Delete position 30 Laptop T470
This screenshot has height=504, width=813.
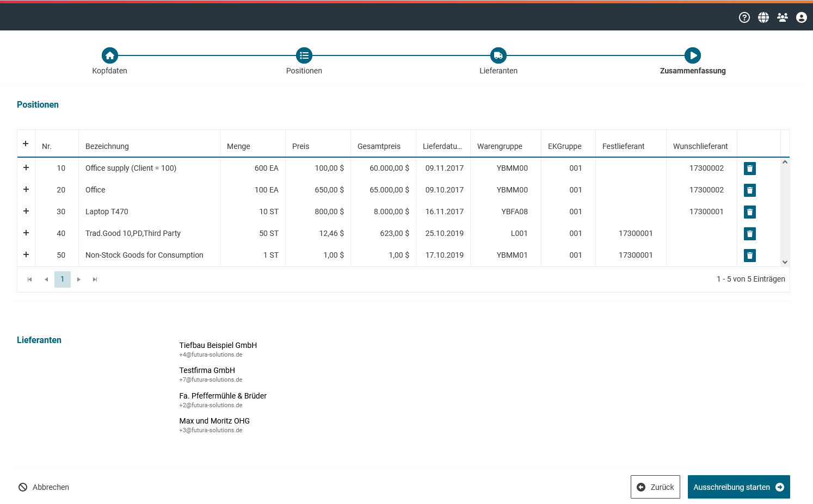coord(750,212)
